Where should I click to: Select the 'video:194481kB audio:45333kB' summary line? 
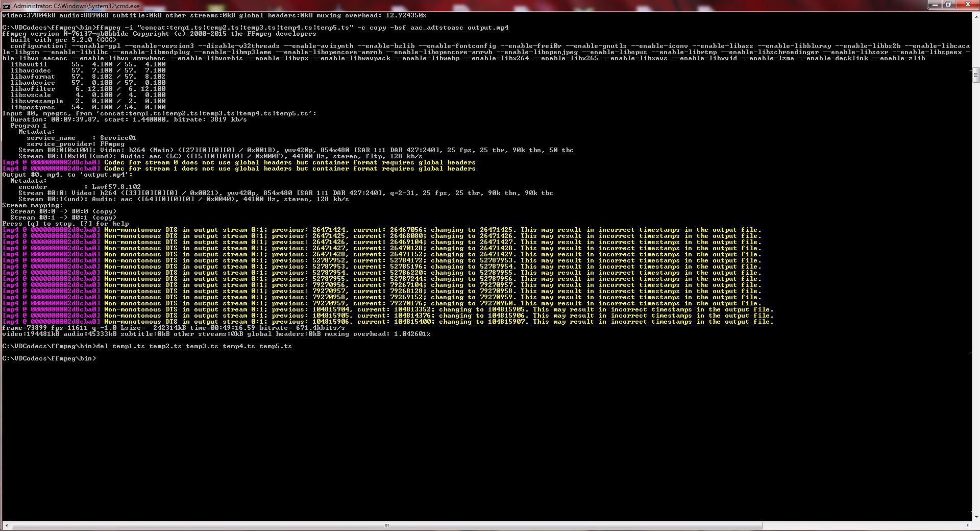216,334
